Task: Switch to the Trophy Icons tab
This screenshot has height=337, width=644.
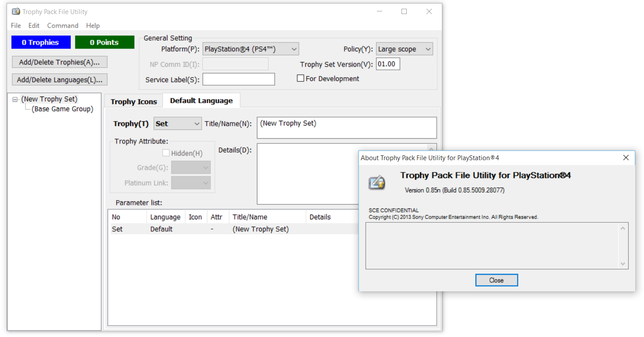Action: 134,101
